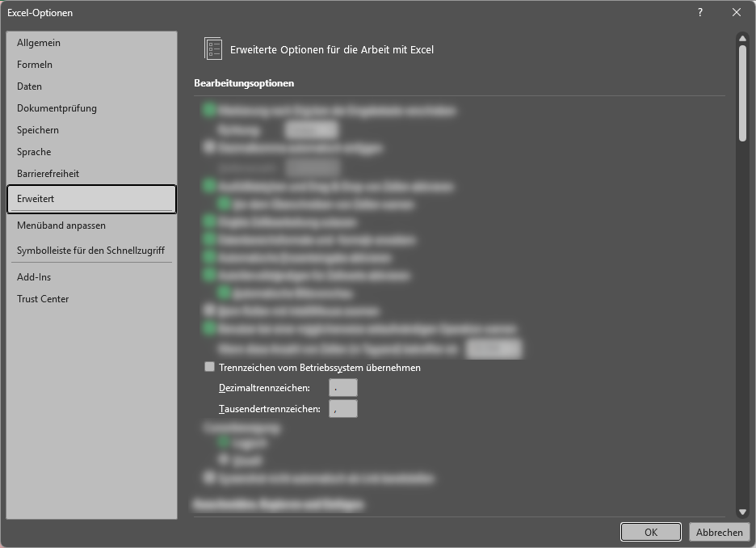Open help with the question mark
The image size is (756, 548).
(700, 13)
